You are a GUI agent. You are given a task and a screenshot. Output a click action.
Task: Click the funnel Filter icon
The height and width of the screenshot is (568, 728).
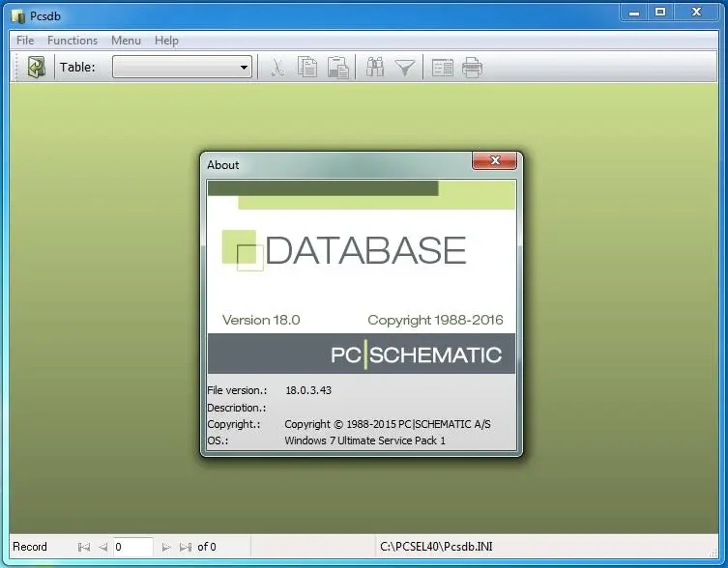tap(405, 68)
